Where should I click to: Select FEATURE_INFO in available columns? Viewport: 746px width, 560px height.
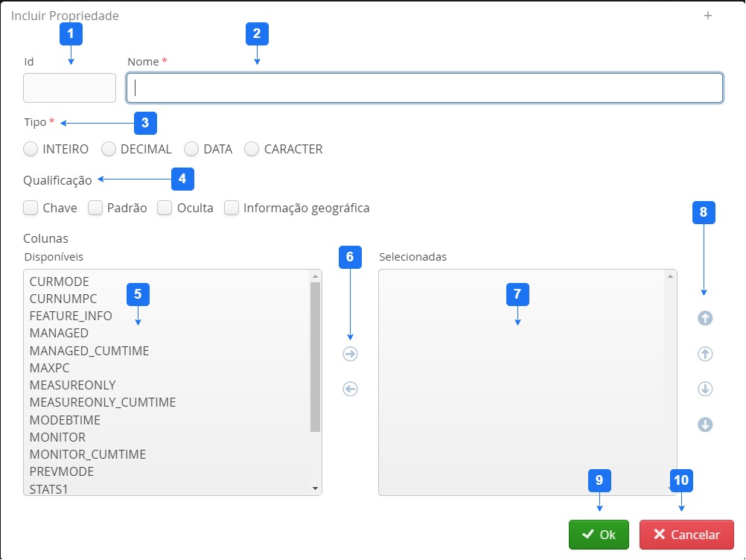[71, 316]
